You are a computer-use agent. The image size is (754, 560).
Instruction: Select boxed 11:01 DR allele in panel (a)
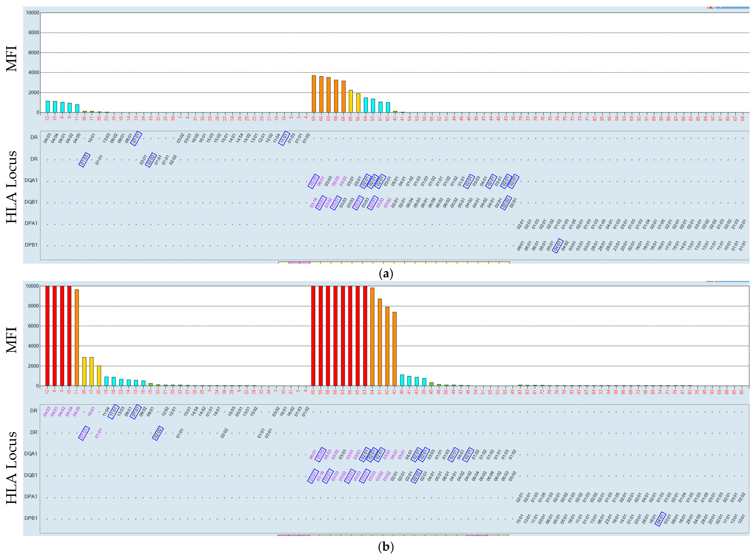point(284,138)
